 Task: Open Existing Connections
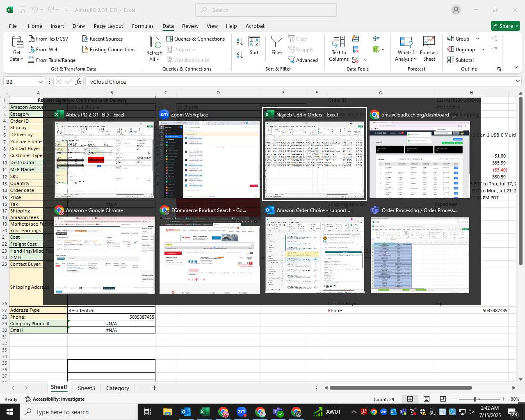click(x=109, y=49)
